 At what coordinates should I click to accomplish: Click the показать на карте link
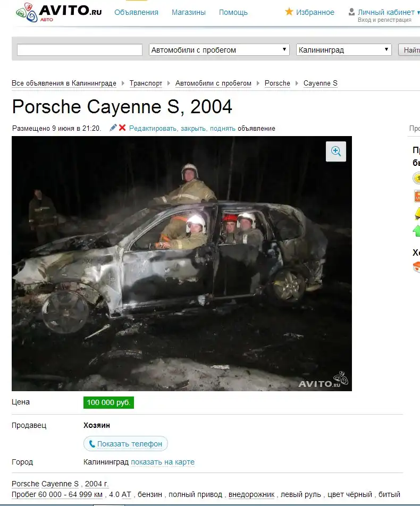(163, 462)
